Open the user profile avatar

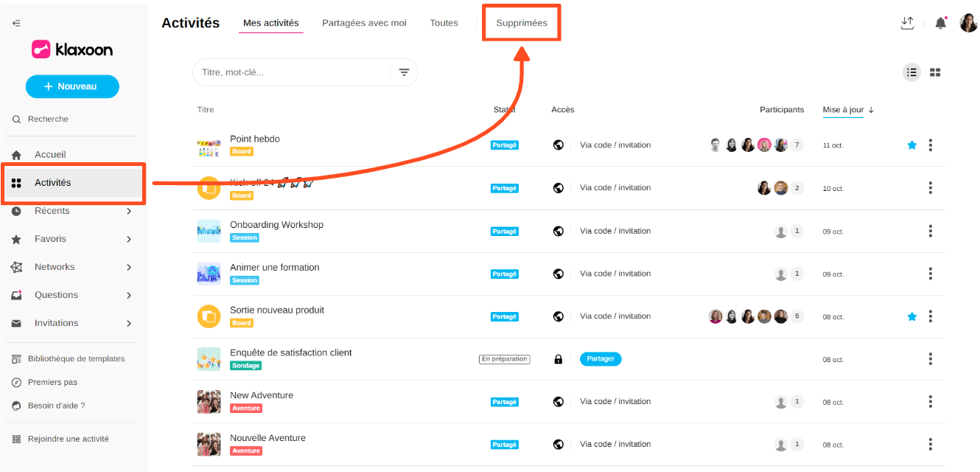pos(968,24)
